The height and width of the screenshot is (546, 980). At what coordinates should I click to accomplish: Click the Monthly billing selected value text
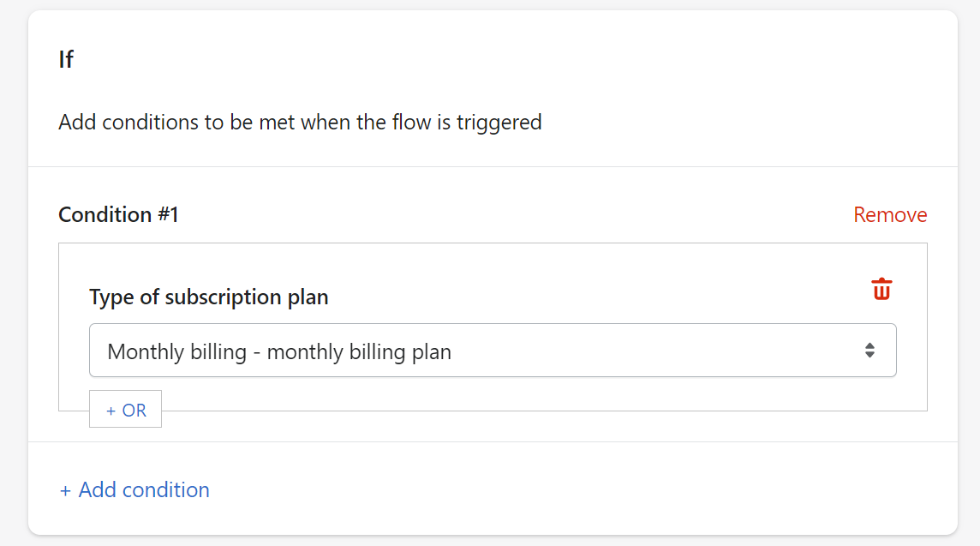(x=279, y=351)
